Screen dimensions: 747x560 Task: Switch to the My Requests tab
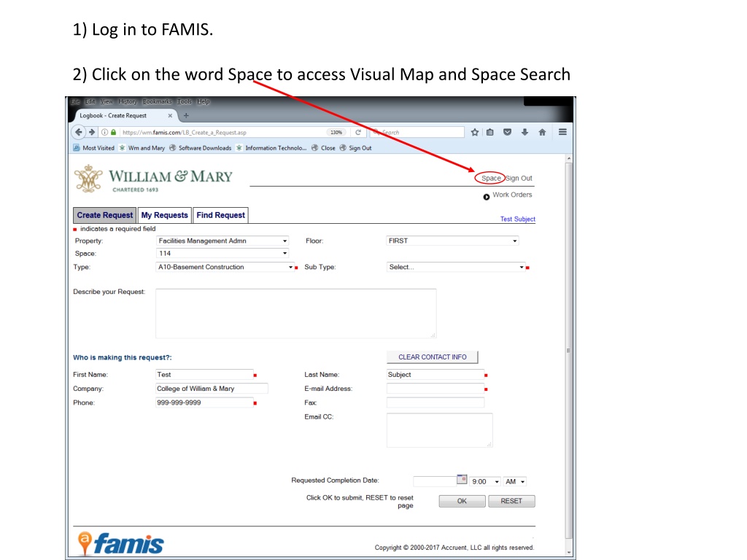pos(164,215)
